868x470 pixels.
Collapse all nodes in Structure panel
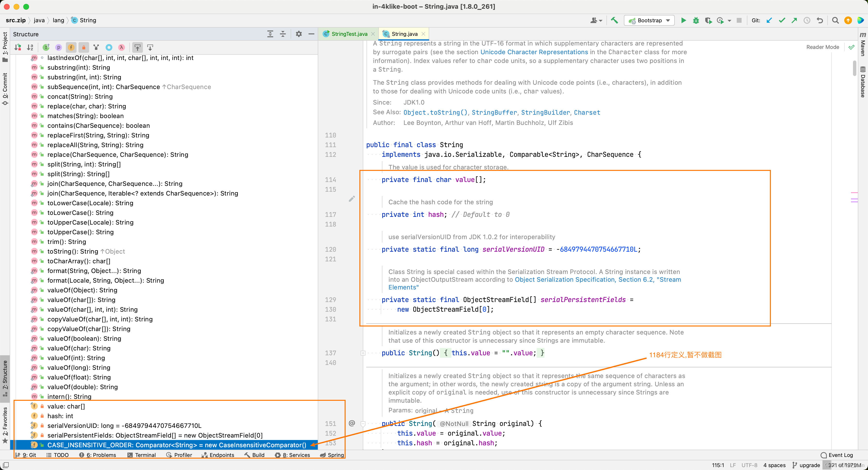coord(283,34)
